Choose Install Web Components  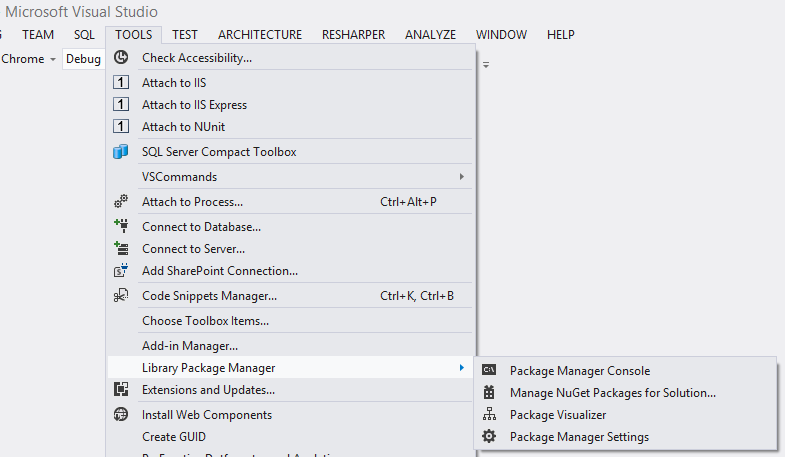pyautogui.click(x=291, y=415)
